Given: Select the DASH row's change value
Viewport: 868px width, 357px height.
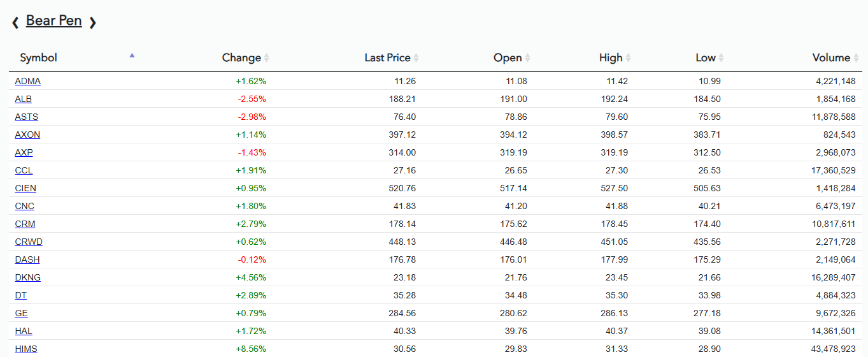Looking at the screenshot, I should tap(252, 260).
